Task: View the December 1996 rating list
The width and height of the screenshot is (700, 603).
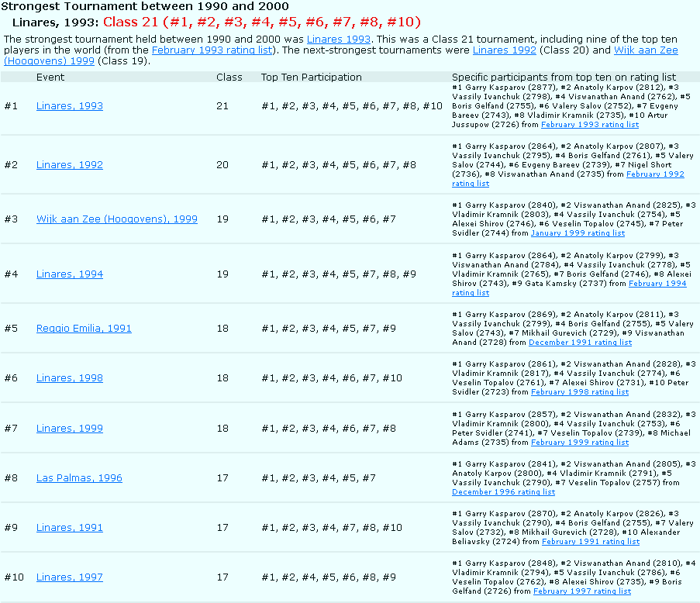Action: (503, 492)
